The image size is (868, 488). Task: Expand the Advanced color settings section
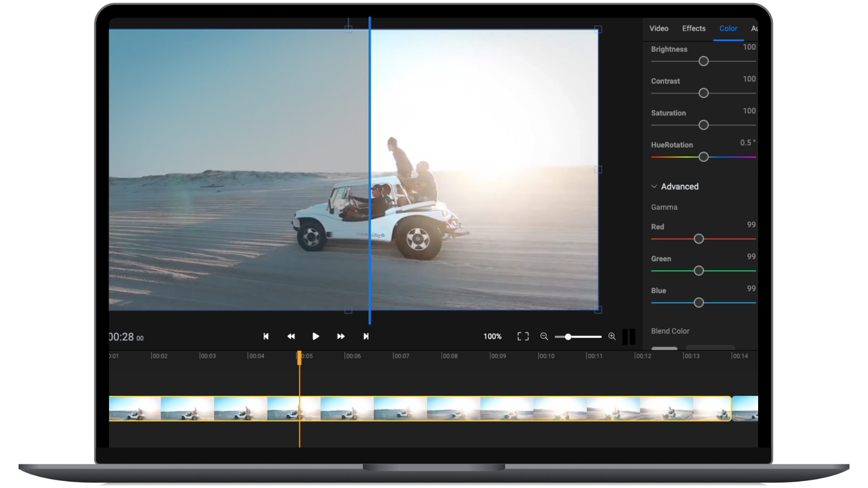[x=653, y=186]
